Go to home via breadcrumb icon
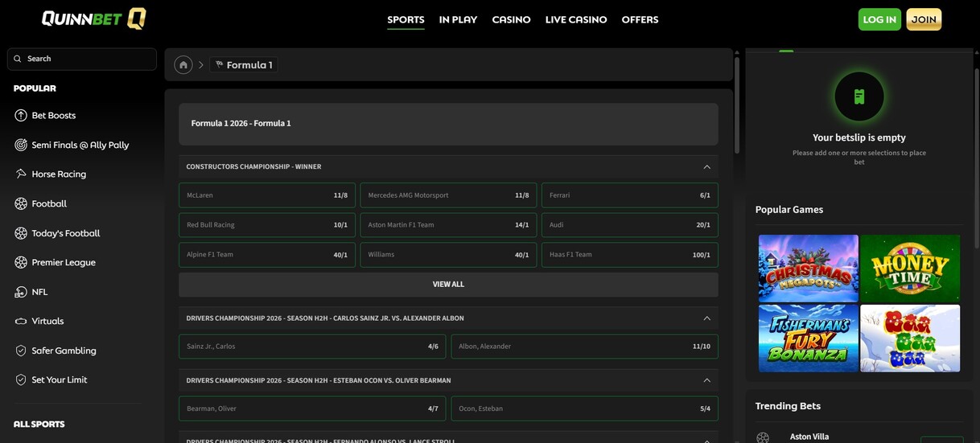Viewport: 980px width, 443px height. point(183,65)
